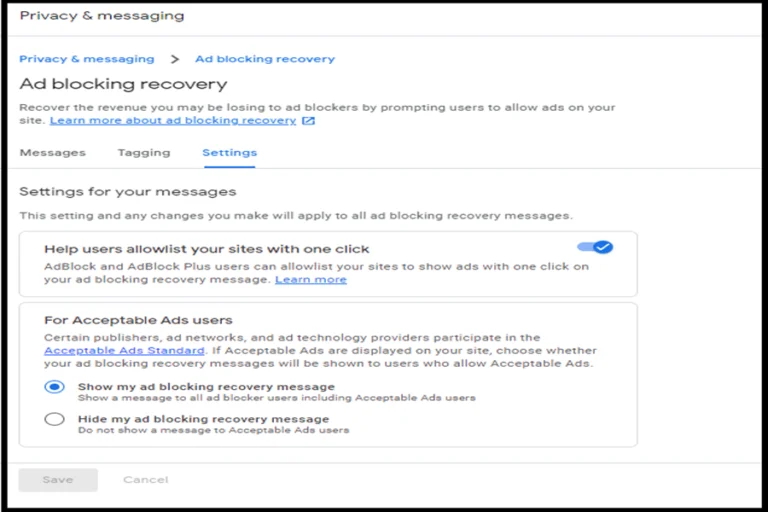Open Learn more about ad blocking recovery link

coord(173,121)
